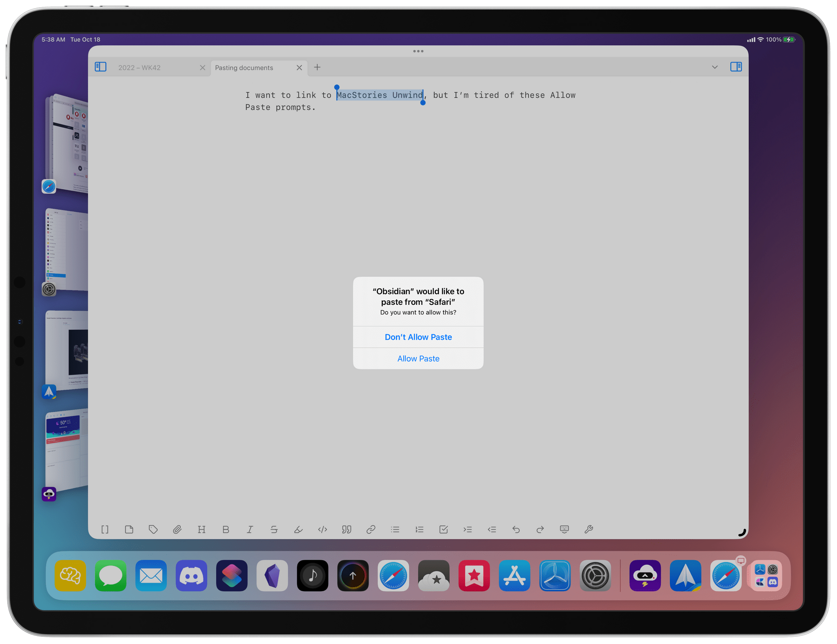Open a new tab with plus button
The image size is (837, 644).
[317, 67]
